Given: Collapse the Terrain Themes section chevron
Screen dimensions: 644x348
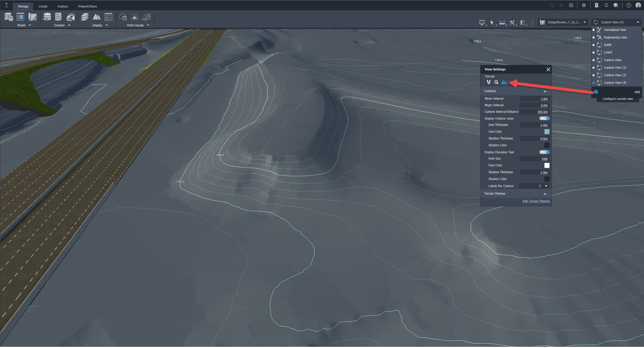Looking at the screenshot, I should [x=545, y=194].
